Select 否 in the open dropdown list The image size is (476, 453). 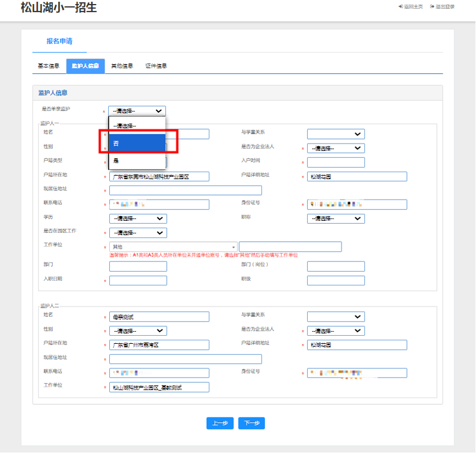pyautogui.click(x=137, y=143)
